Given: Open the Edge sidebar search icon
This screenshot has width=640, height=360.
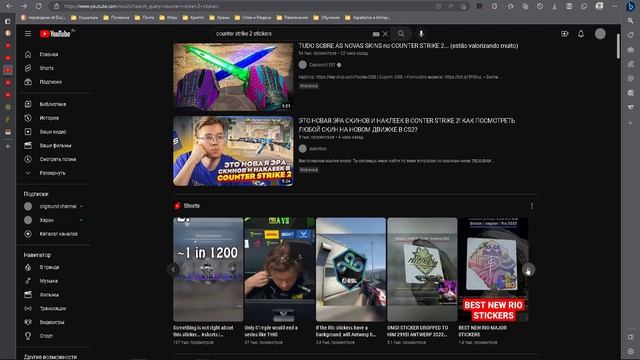Looking at the screenshot, I should pyautogui.click(x=631, y=20).
